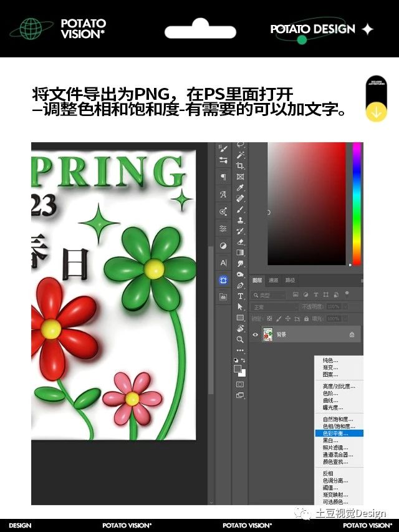Choose 亮度/对比度... from the menu
The height and width of the screenshot is (532, 399).
point(339,386)
